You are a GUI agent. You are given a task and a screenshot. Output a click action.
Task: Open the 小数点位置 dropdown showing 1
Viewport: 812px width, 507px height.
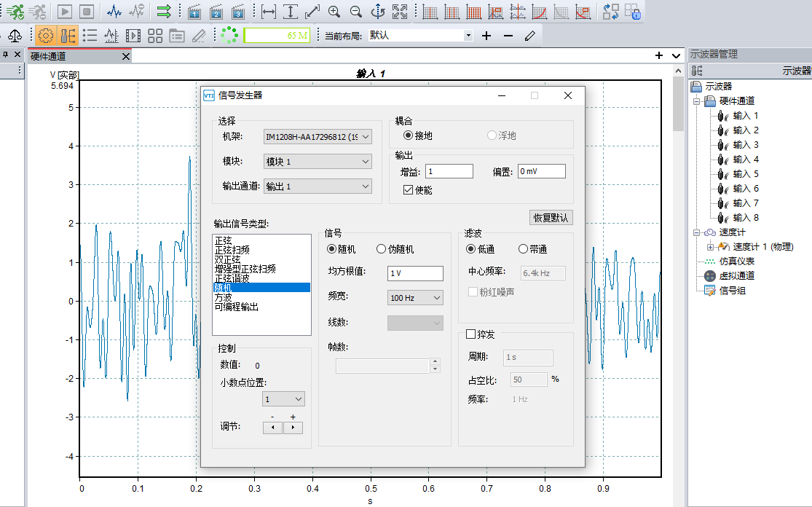pos(284,398)
